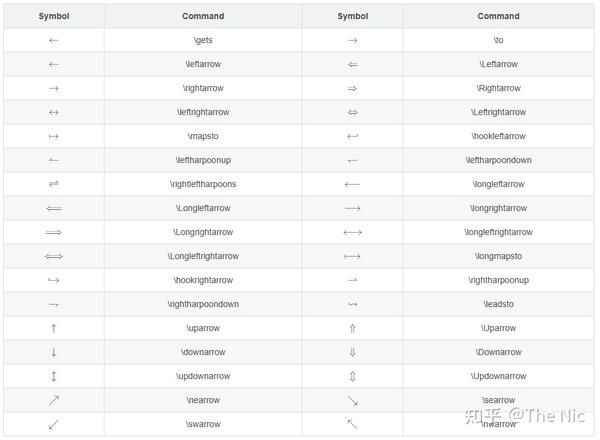The image size is (600, 440).
Task: Click the \longleftrightarrow command text
Action: 498,232
